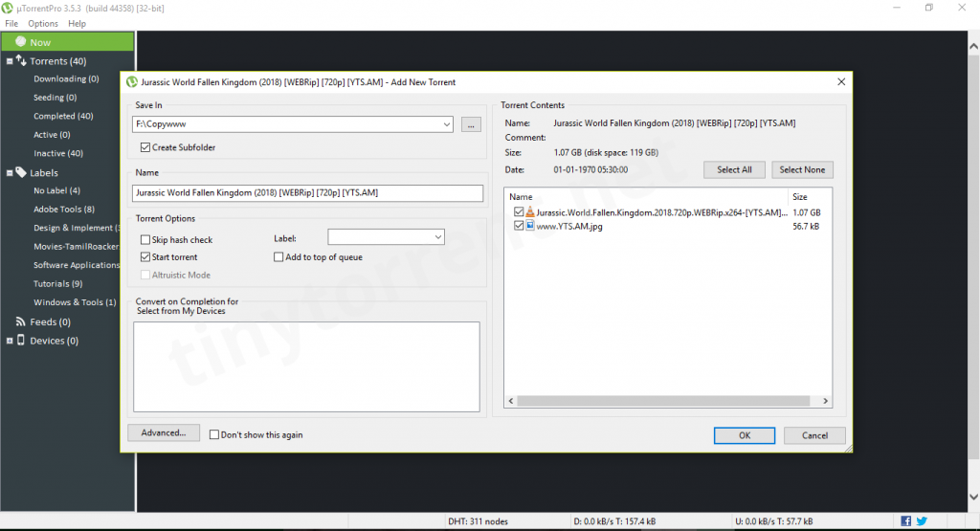
Task: Open the Save In path dropdown
Action: coord(446,124)
